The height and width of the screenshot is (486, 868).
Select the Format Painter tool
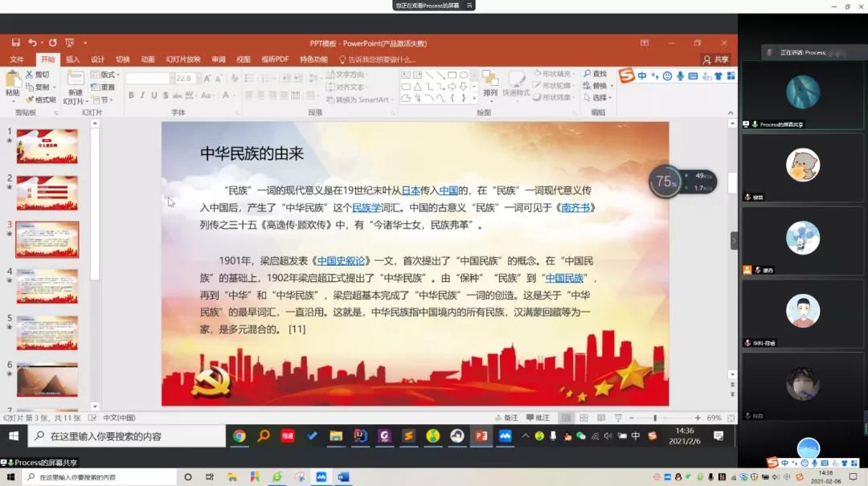click(40, 100)
